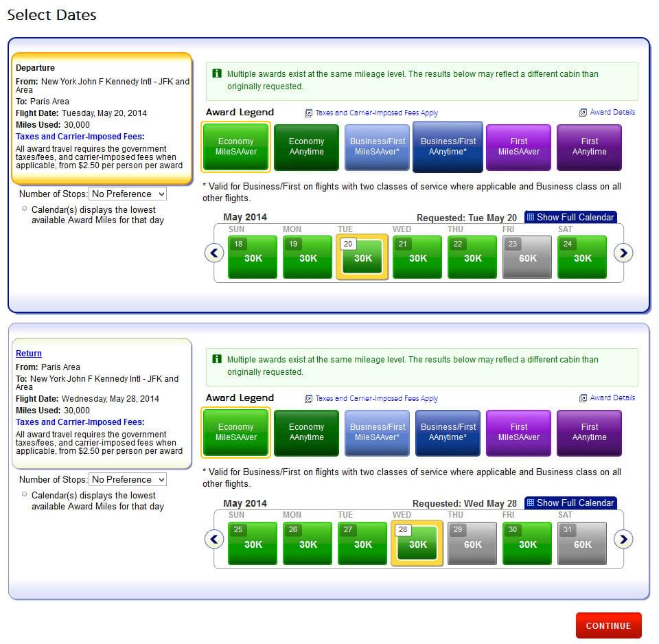Open departure Number of Stops dropdown
Image resolution: width=659 pixels, height=644 pixels.
click(128, 194)
